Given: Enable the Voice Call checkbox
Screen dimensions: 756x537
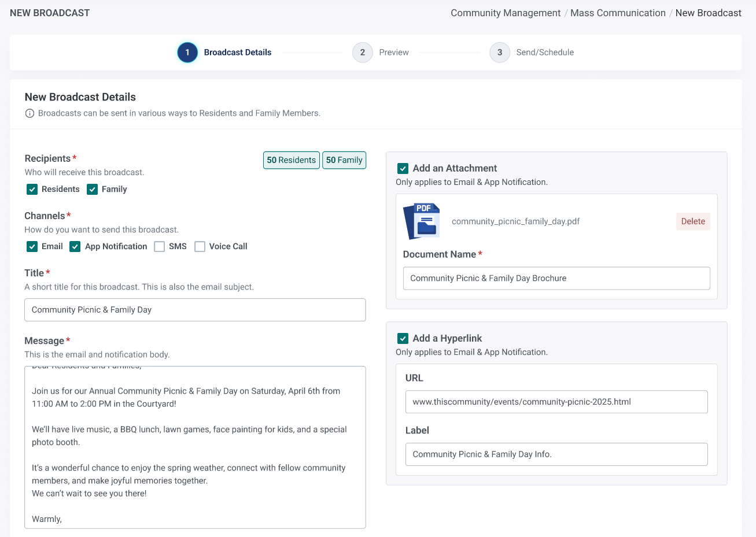Looking at the screenshot, I should click(200, 247).
